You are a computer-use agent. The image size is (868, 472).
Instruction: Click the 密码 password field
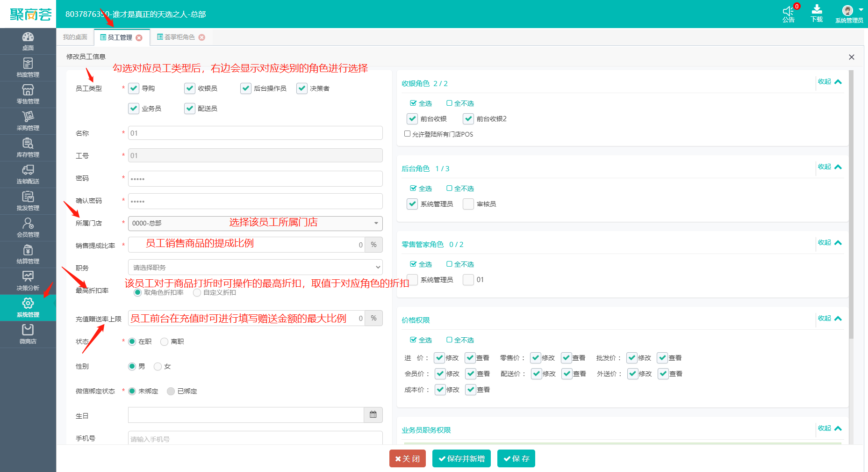pos(255,178)
